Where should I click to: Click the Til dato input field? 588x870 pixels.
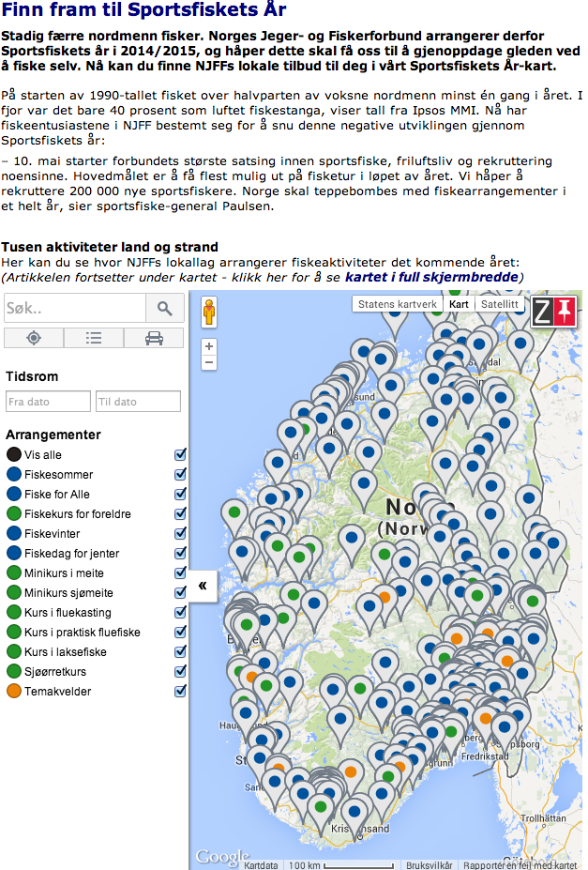(x=138, y=401)
